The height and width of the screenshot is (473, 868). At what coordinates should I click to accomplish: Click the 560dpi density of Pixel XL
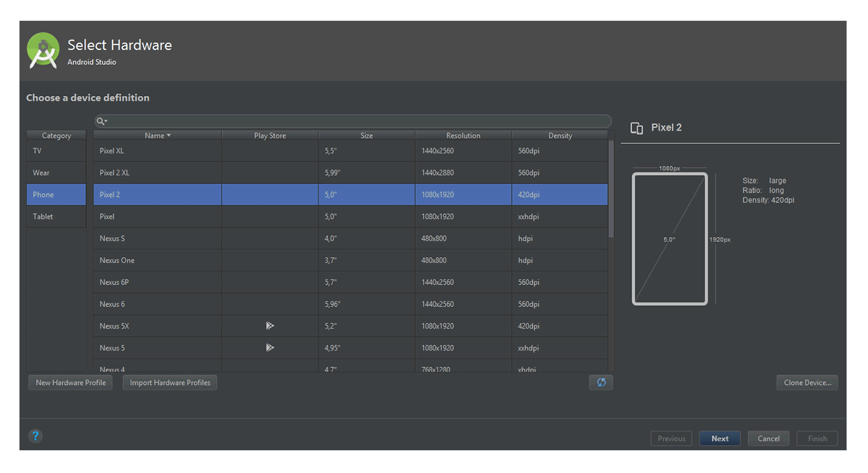pyautogui.click(x=560, y=151)
